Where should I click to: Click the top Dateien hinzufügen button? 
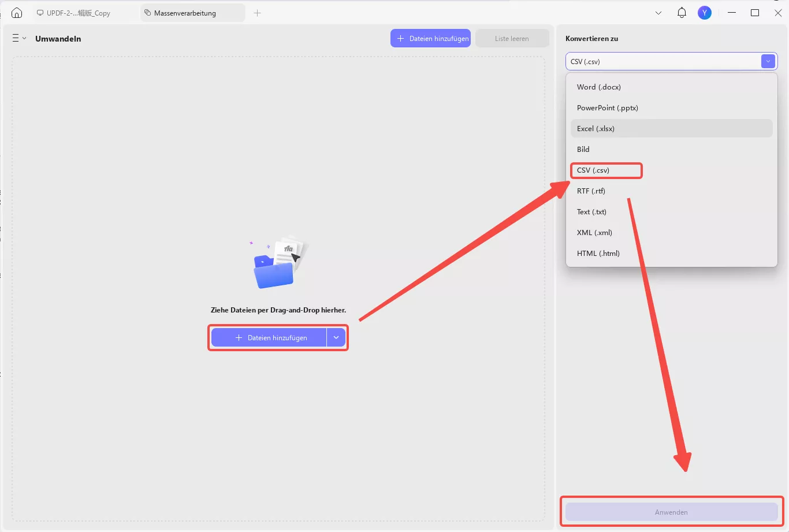point(430,38)
